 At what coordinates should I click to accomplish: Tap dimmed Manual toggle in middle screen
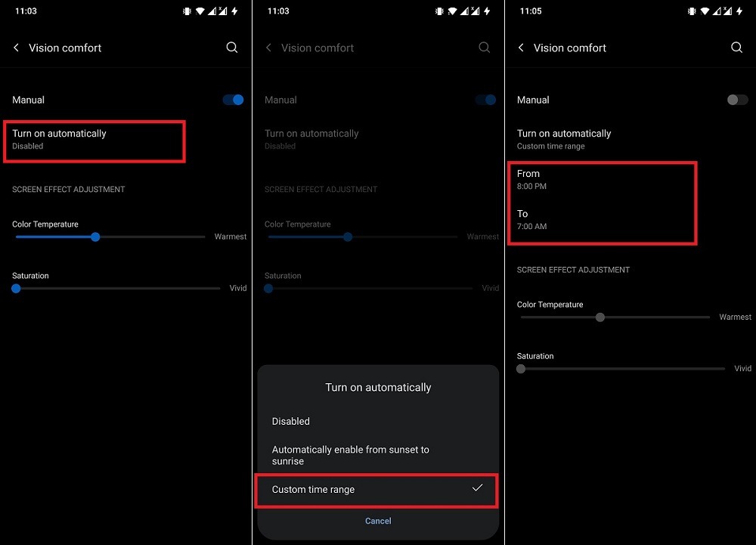pos(485,100)
